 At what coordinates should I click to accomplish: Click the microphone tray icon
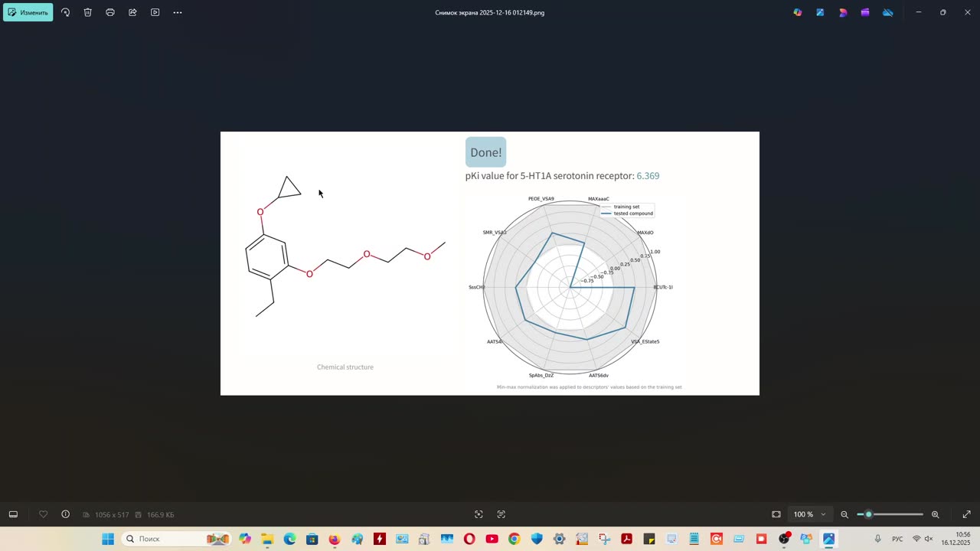point(877,539)
